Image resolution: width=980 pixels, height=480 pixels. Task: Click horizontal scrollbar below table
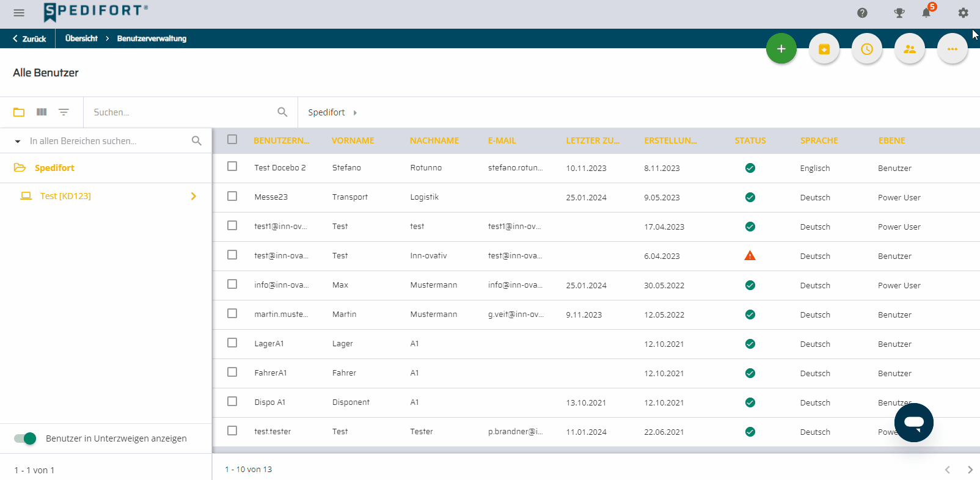596,450
